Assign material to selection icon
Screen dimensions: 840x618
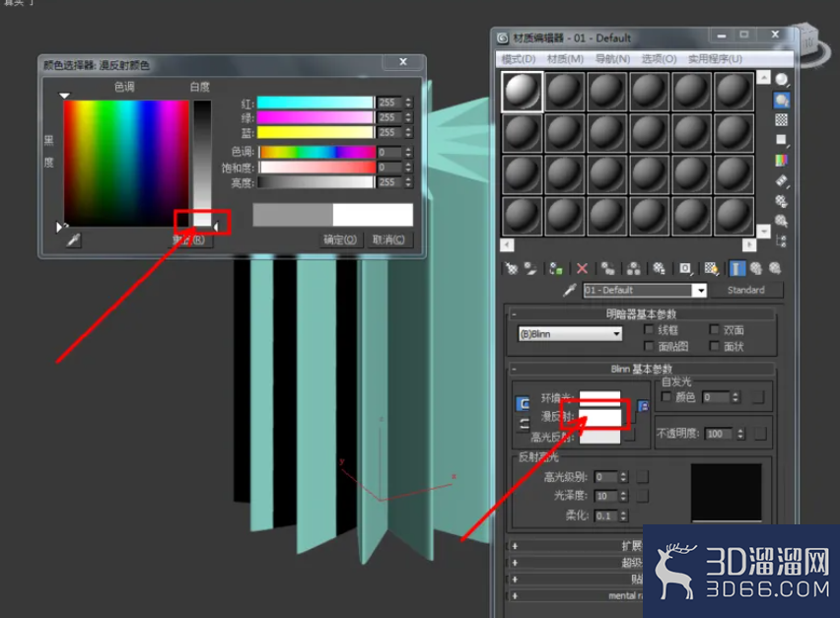click(556, 268)
